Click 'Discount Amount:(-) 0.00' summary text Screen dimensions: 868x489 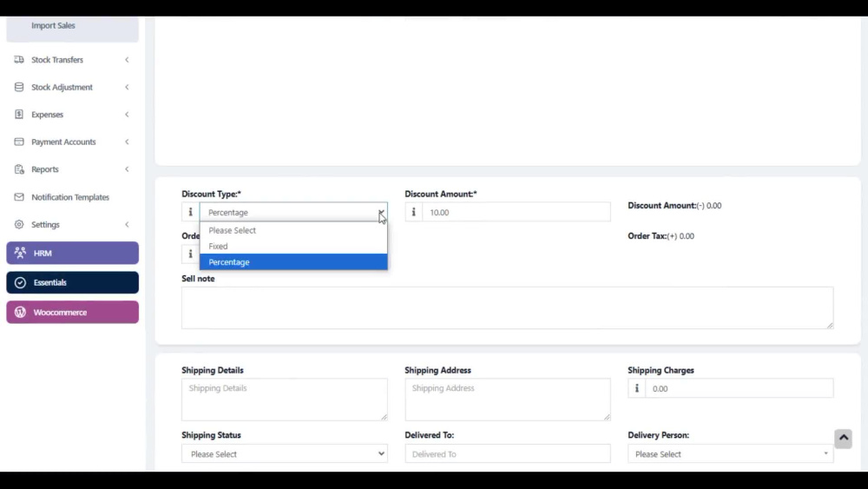click(674, 206)
